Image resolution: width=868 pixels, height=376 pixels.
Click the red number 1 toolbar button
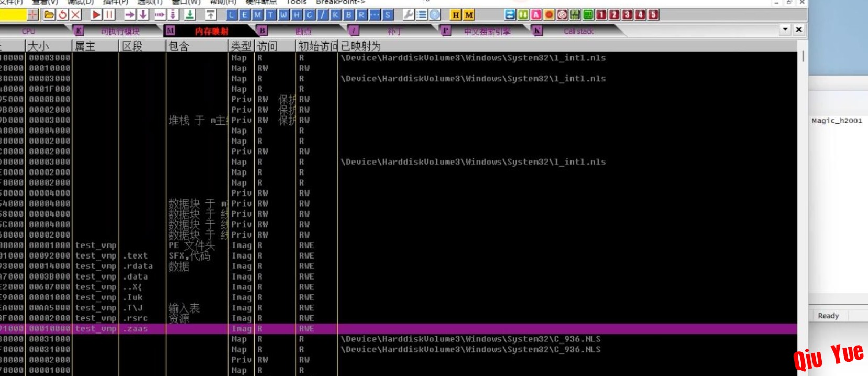coord(601,15)
